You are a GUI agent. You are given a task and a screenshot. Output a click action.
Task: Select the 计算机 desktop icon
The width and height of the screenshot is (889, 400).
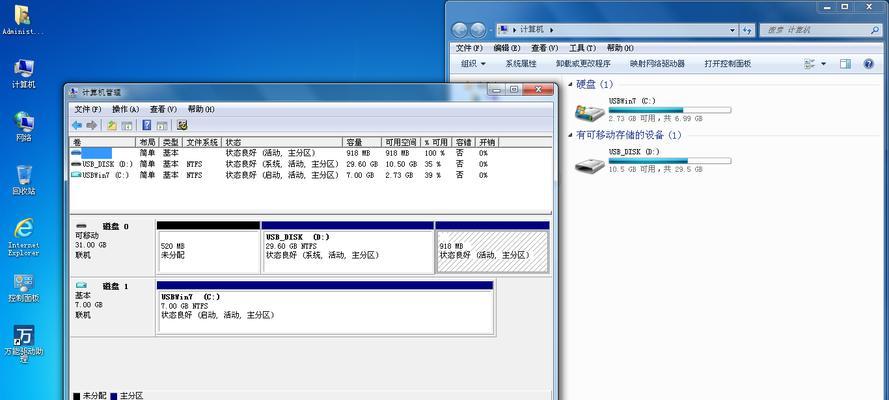[x=23, y=74]
